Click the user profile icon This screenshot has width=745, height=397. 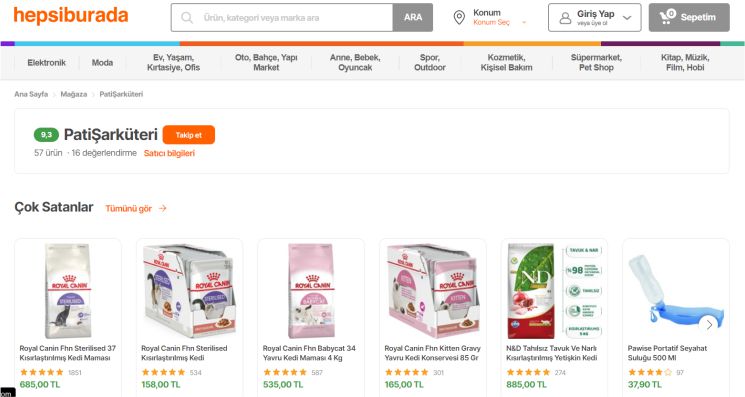pos(565,18)
